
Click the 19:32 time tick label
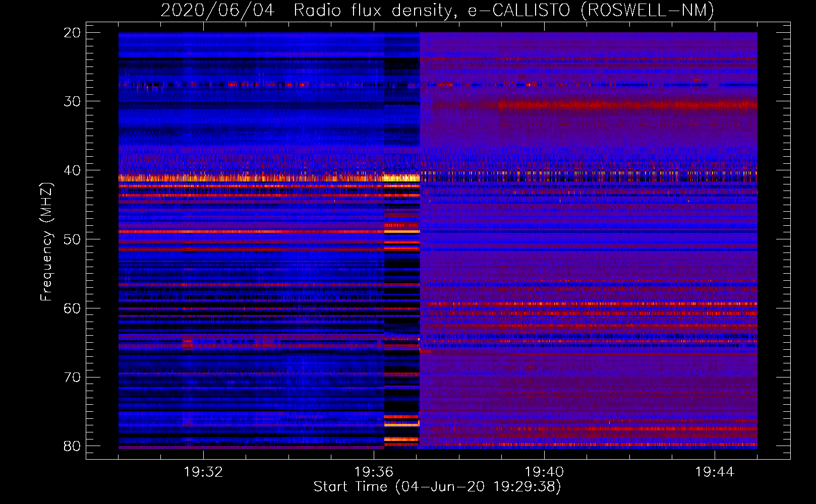[203, 472]
